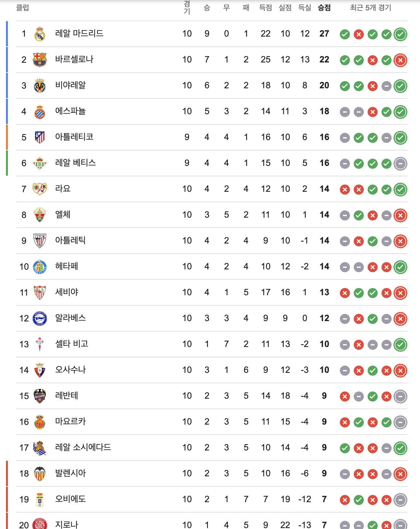Click the Villarreal club crest

click(x=40, y=86)
